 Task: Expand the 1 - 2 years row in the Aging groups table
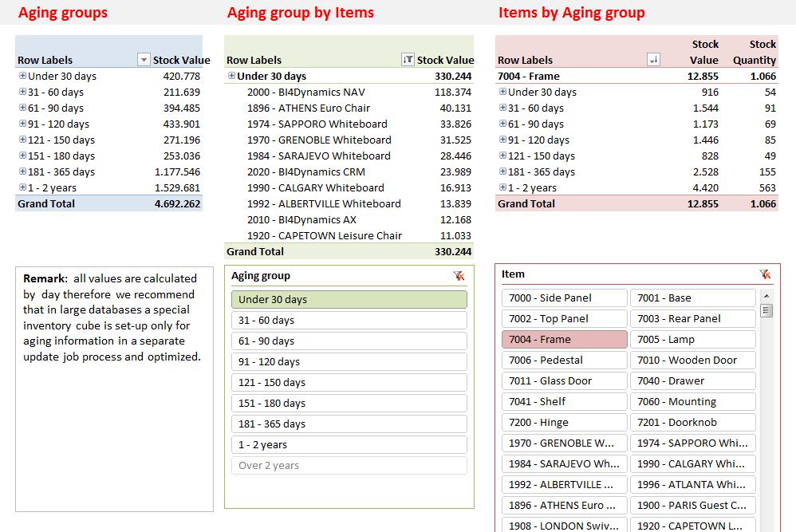tap(22, 187)
